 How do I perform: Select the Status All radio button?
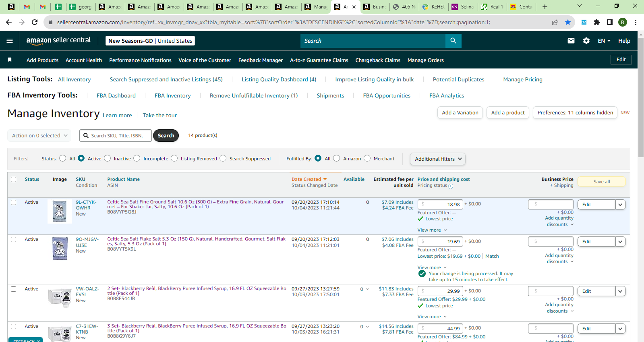click(x=63, y=158)
